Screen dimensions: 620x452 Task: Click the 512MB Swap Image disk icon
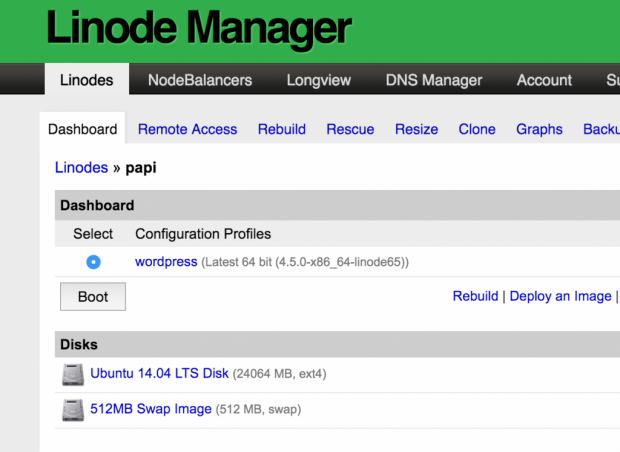tap(73, 410)
